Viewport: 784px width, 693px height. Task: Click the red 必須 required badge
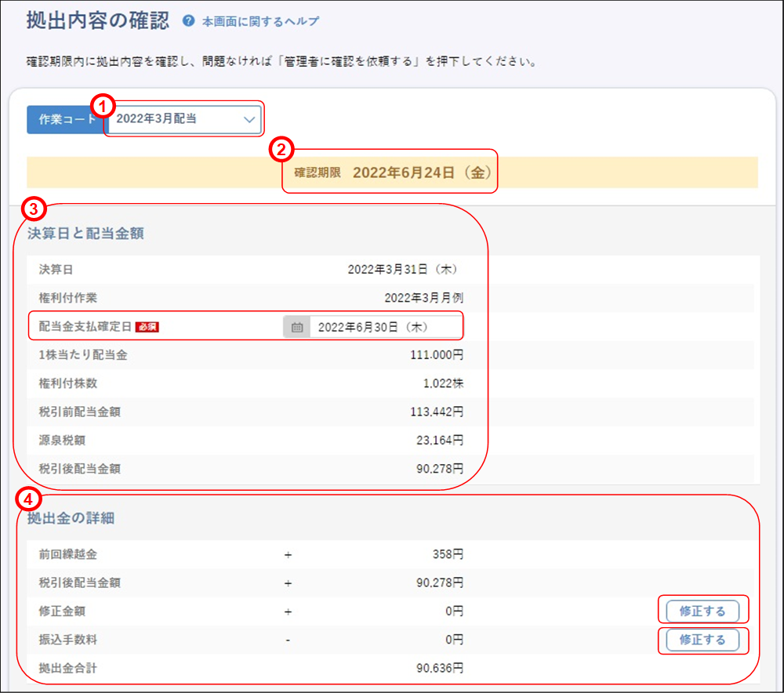click(147, 327)
